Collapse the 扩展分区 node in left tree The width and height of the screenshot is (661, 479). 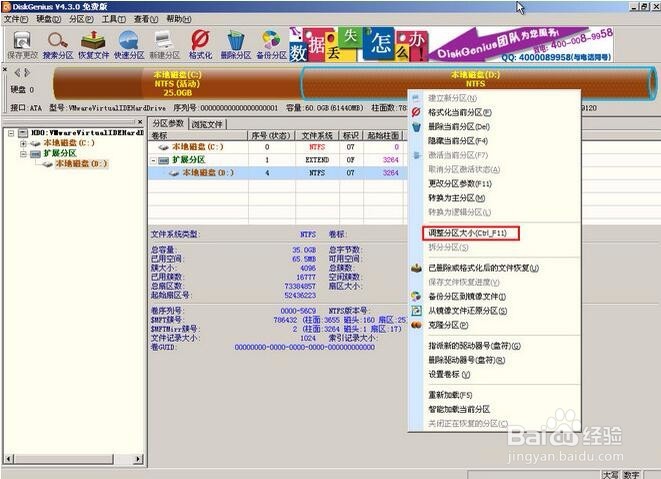[23, 153]
